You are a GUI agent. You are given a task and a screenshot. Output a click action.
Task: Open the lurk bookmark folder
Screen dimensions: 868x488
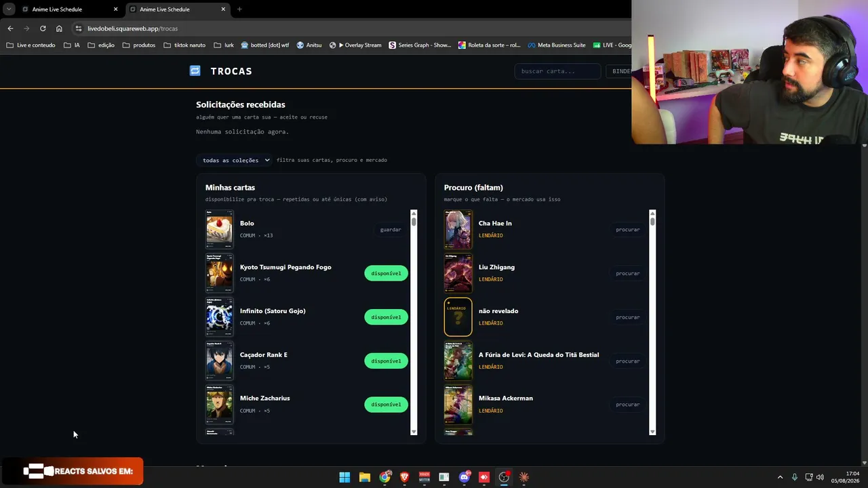pos(224,45)
